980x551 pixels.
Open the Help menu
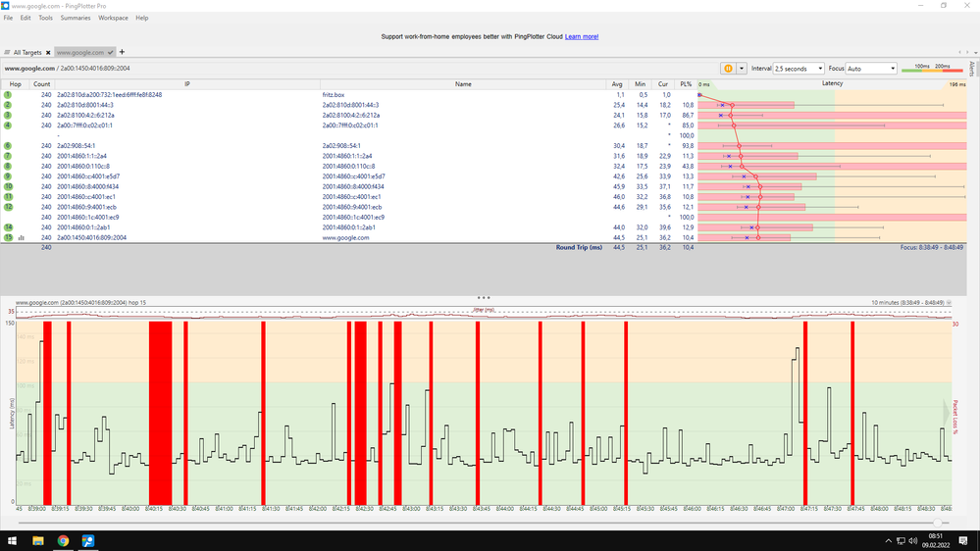click(142, 18)
